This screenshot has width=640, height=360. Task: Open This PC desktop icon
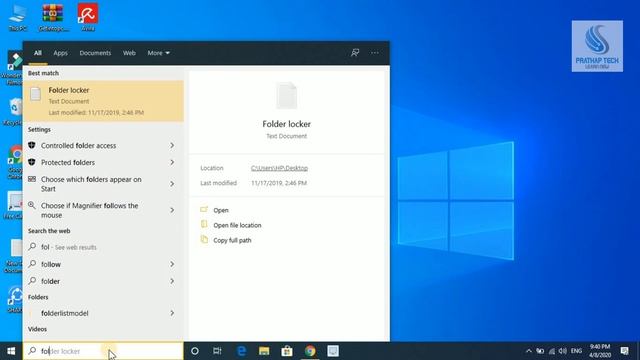point(18,18)
